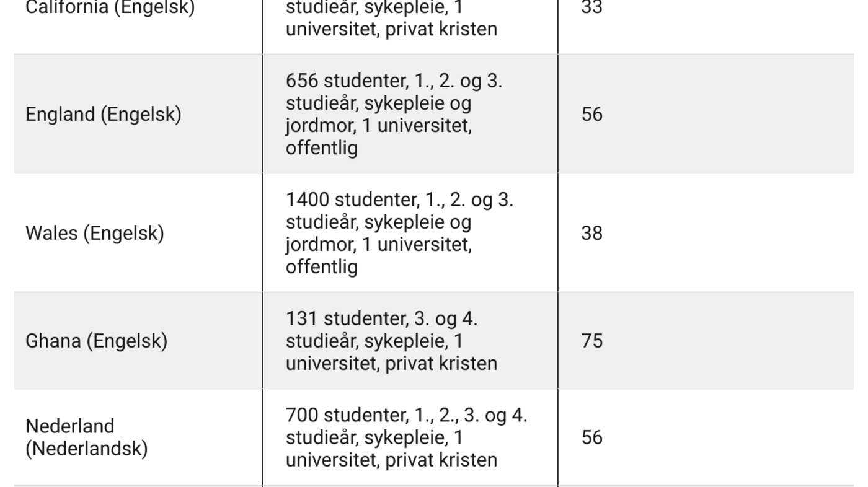Click value 33 in California row

[x=592, y=8]
